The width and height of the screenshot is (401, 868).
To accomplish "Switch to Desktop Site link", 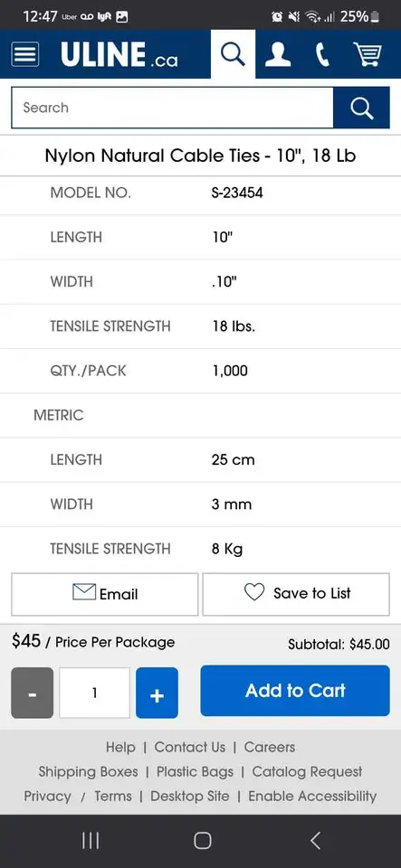I will pos(190,796).
